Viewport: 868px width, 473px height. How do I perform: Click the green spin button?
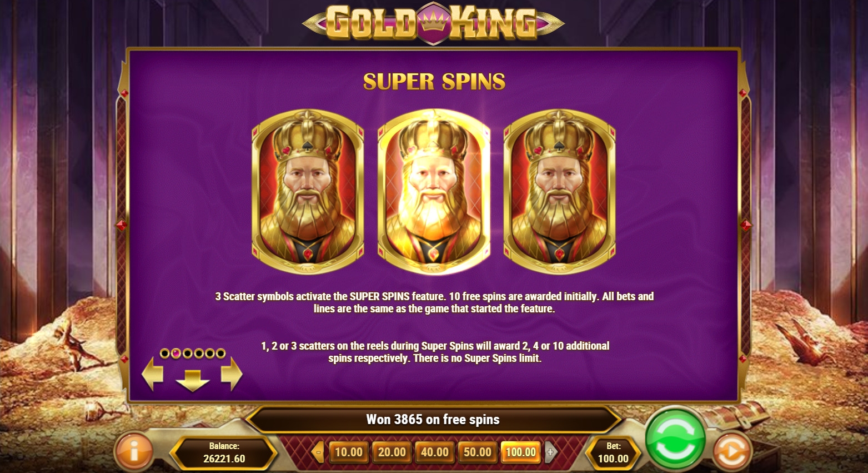[x=675, y=439]
